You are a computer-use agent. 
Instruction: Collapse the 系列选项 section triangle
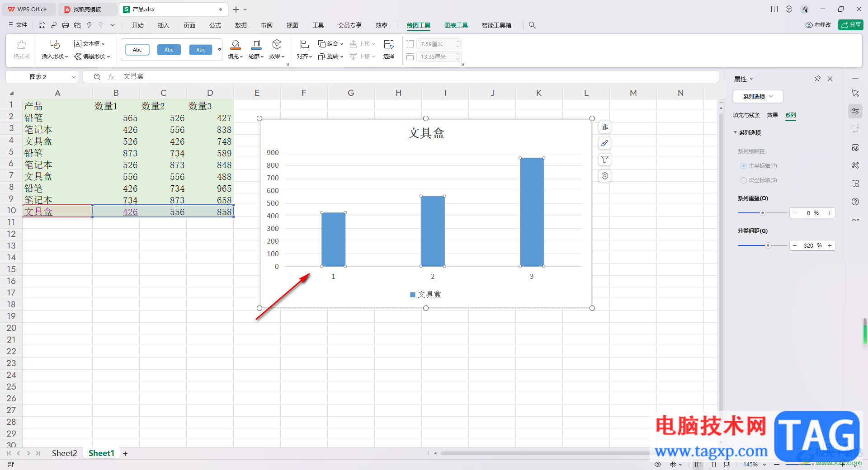click(x=735, y=132)
